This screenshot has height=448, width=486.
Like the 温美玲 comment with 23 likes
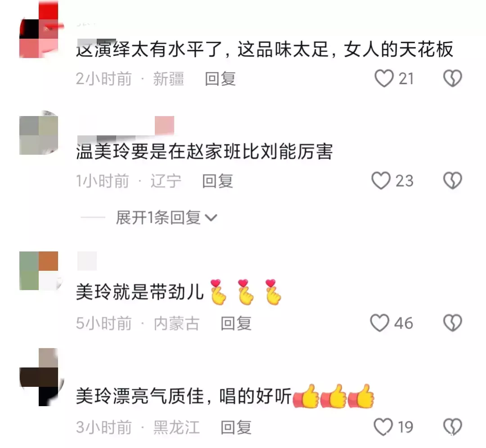pyautogui.click(x=381, y=180)
